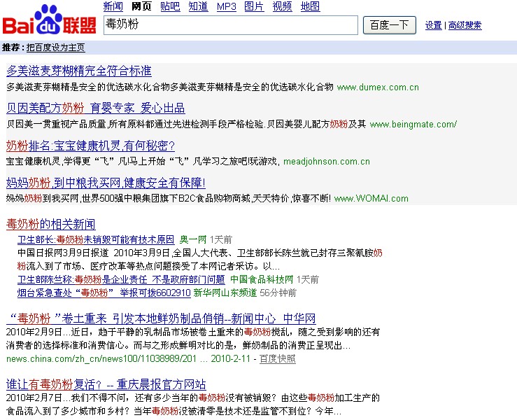
Task: Open ad 多美滋麦芽糊精完全符合标准
Action: tap(79, 71)
